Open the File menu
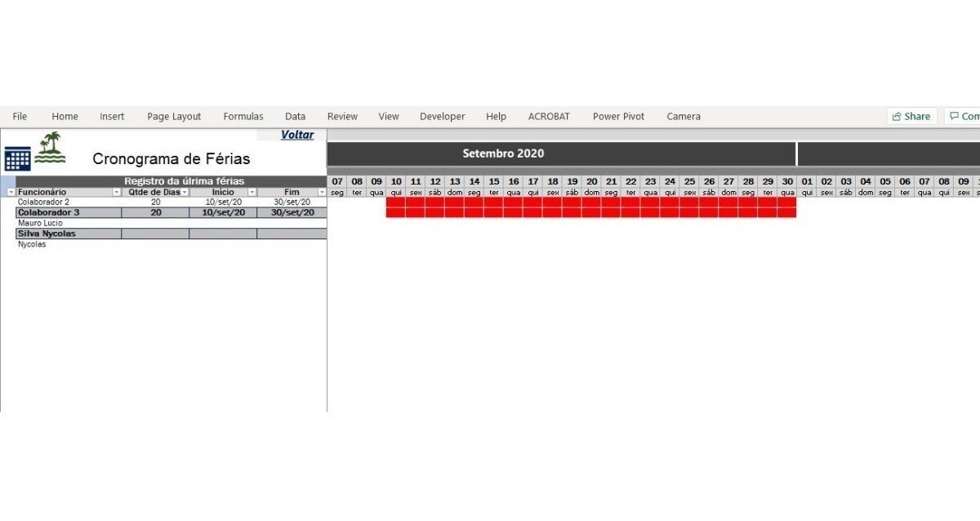 20,116
